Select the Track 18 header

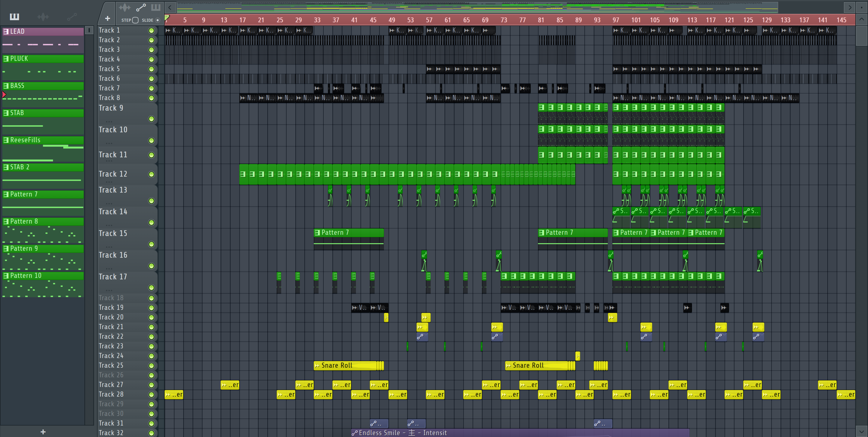(127, 298)
